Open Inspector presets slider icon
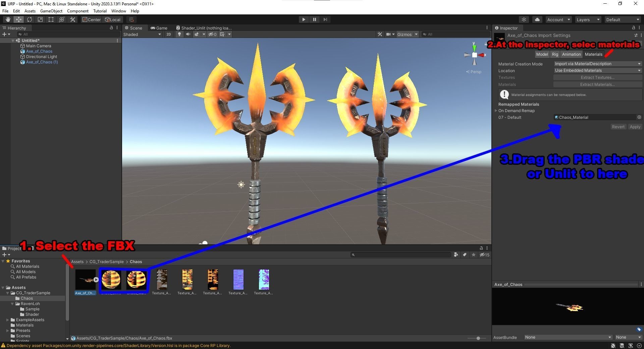 coord(636,35)
